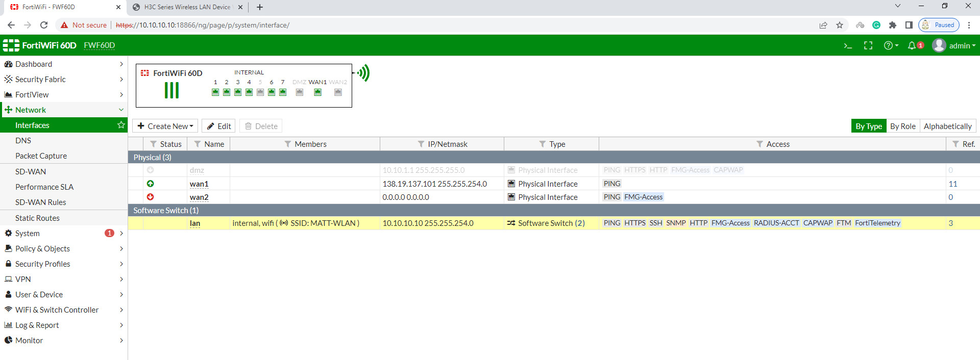Filter the Type column
This screenshot has height=360, width=980.
pyautogui.click(x=543, y=144)
